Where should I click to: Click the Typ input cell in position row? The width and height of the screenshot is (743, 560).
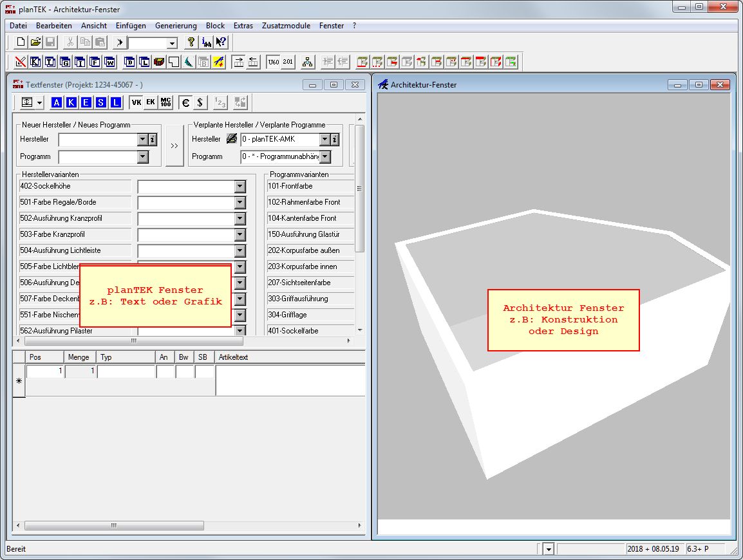(126, 371)
